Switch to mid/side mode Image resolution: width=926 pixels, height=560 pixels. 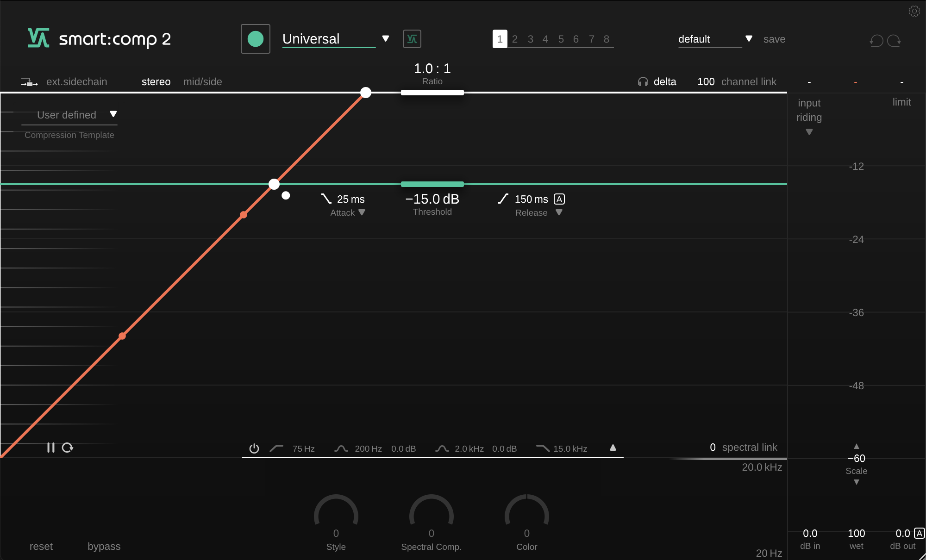(x=202, y=82)
